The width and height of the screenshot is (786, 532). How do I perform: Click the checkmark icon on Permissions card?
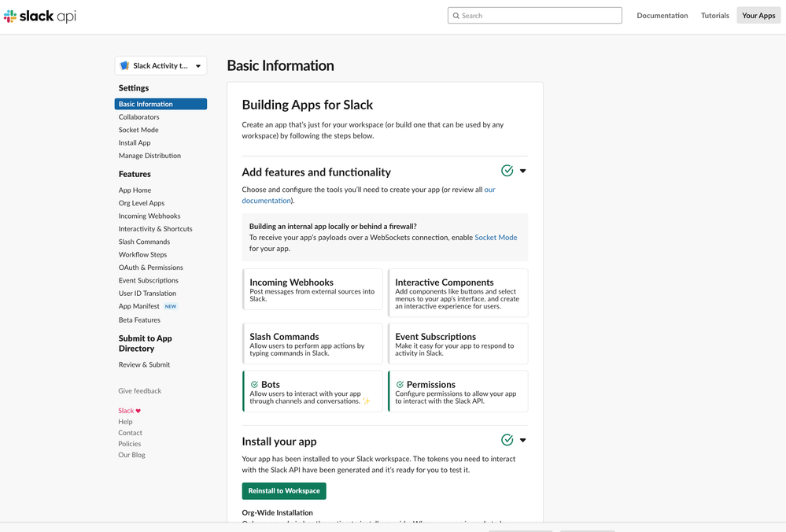click(400, 385)
